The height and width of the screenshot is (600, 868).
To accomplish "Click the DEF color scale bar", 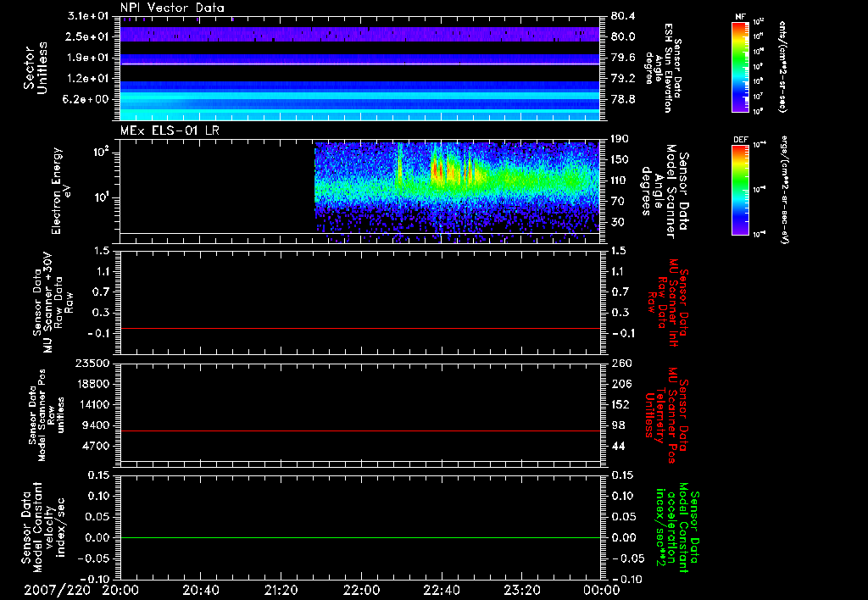I will [x=737, y=188].
